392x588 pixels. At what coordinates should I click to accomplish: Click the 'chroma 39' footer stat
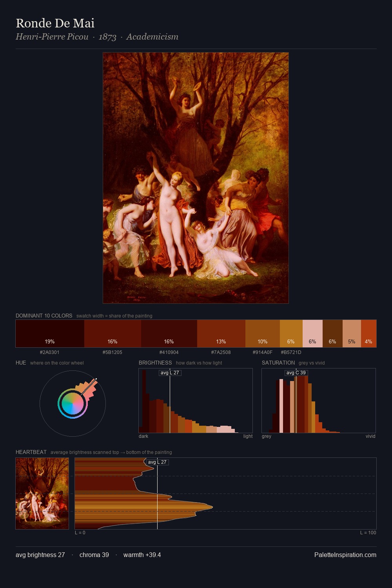[x=94, y=555]
